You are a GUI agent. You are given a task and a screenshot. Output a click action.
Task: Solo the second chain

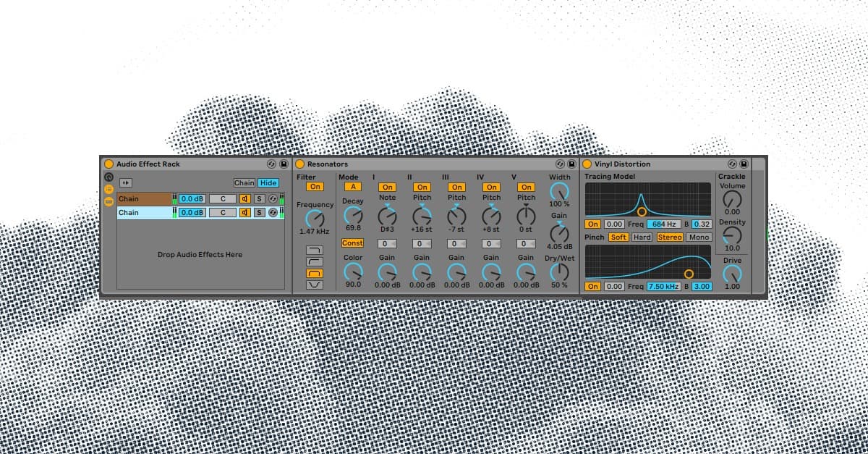(259, 212)
